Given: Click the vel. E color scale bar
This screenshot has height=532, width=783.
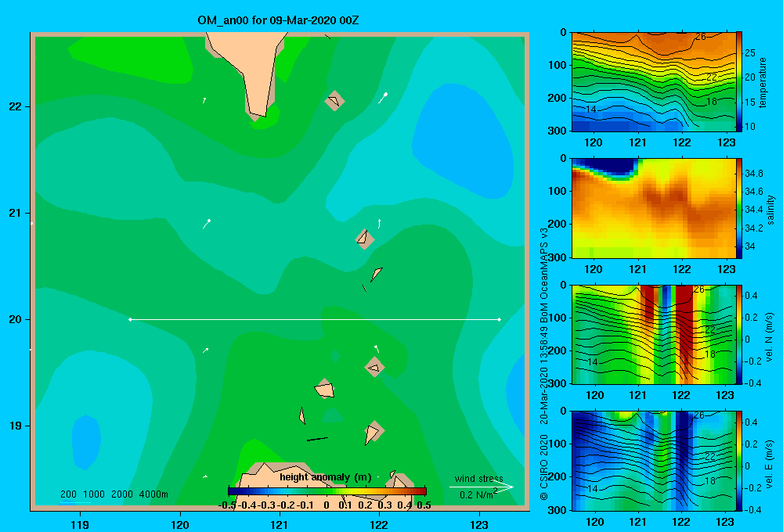Looking at the screenshot, I should click(739, 461).
